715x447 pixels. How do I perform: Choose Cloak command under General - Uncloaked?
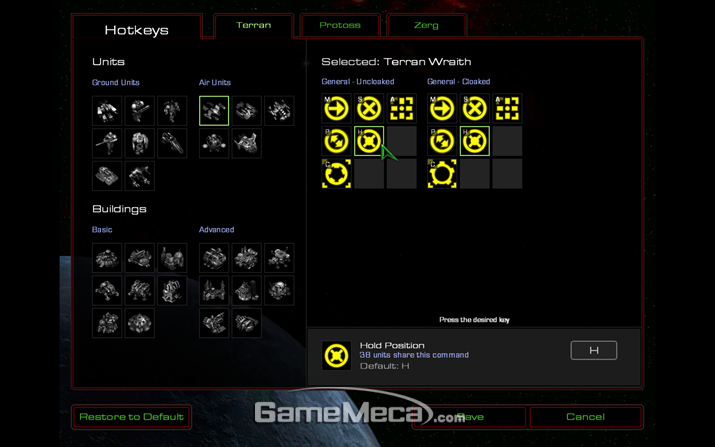(337, 174)
